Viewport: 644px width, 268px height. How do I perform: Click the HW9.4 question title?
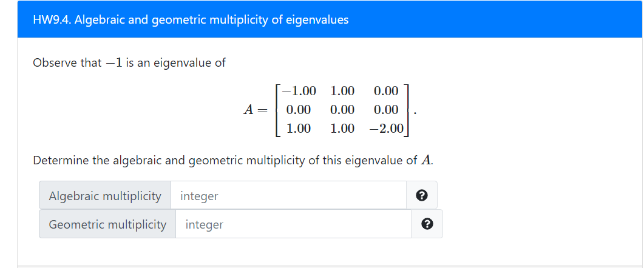(x=191, y=19)
